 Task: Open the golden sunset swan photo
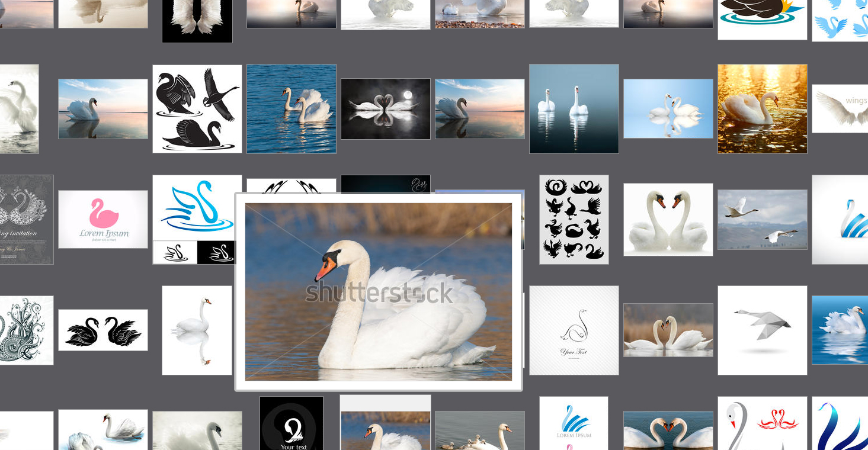(x=763, y=108)
